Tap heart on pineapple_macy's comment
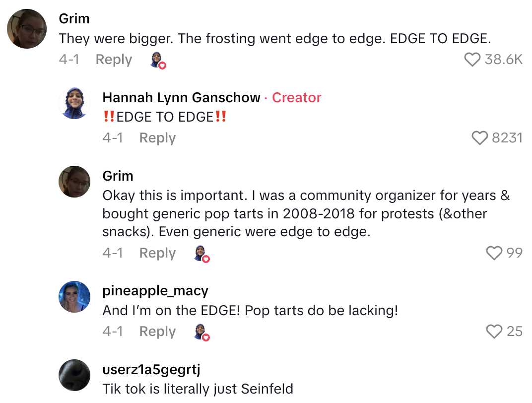 click(x=494, y=331)
